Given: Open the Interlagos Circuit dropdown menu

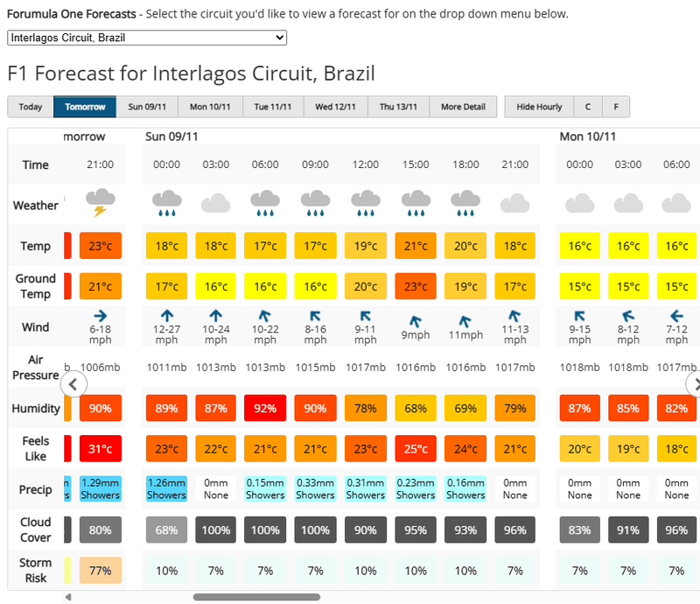Looking at the screenshot, I should [x=147, y=38].
